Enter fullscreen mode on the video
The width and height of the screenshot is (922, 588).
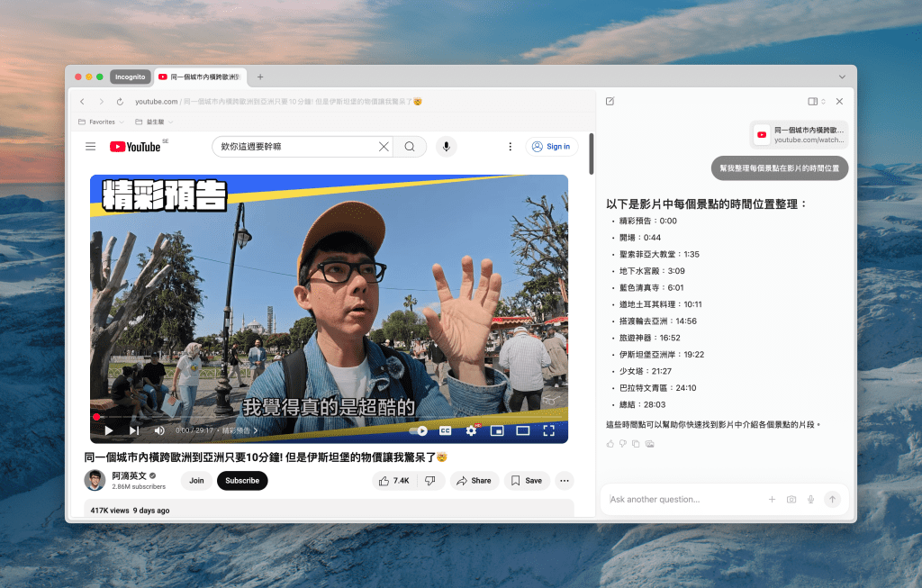click(548, 430)
